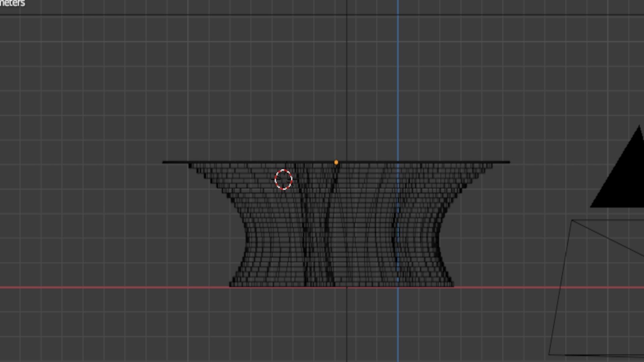This screenshot has width=644, height=362.
Task: Click the orange object origin dot
Action: tap(336, 163)
